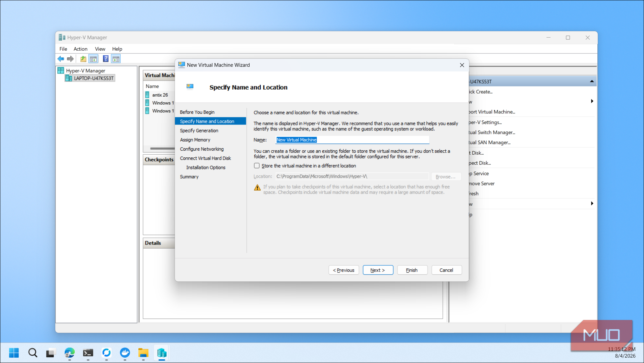
Task: Launch Microsoft Edge from the taskbar
Action: coord(69,353)
